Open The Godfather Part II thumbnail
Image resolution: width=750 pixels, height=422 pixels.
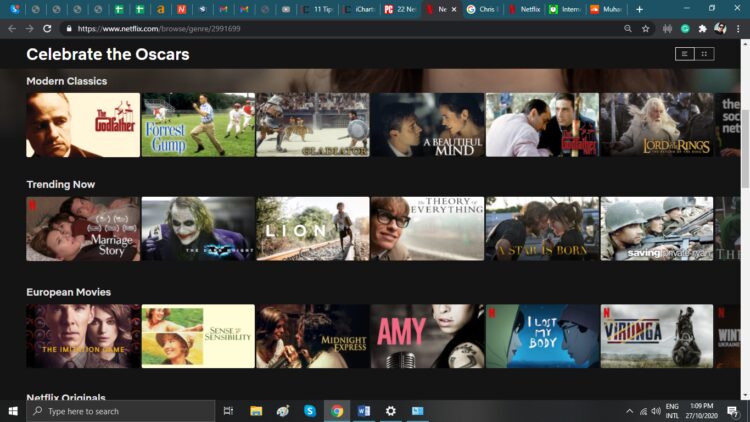point(542,125)
